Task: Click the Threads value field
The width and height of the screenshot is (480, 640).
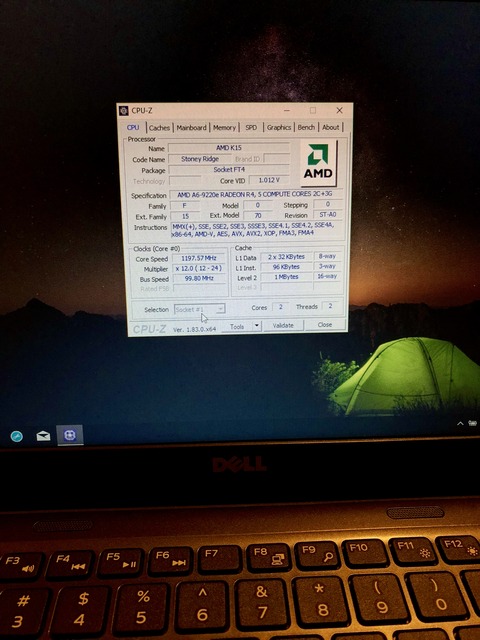Action: [x=330, y=306]
